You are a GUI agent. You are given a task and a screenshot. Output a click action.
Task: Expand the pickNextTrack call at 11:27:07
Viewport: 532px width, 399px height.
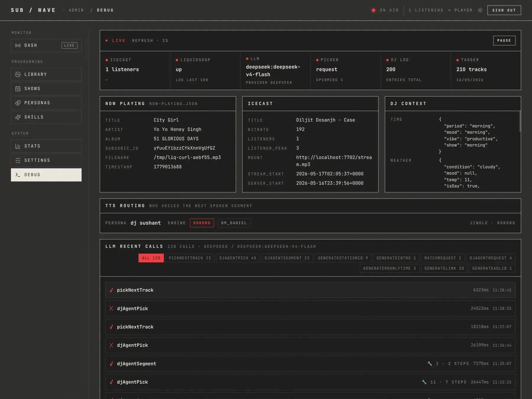pyautogui.click(x=310, y=327)
